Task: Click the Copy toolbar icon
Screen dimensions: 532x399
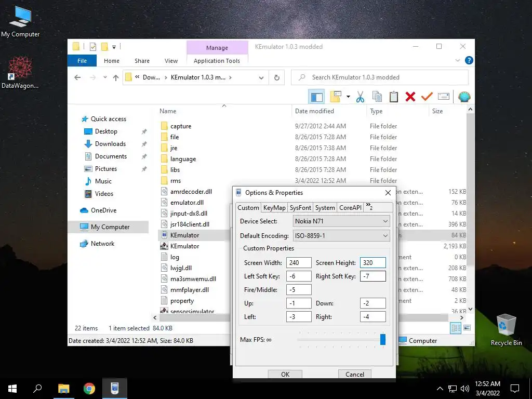Action: 377,97
